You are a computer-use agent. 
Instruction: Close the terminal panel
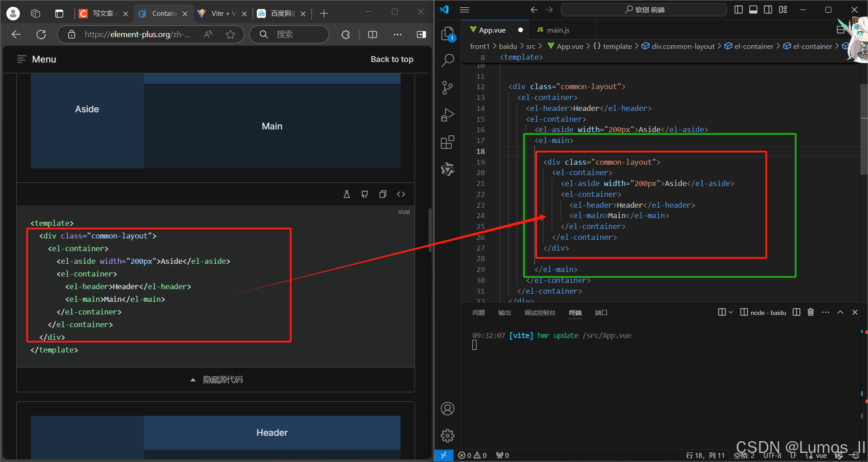(x=855, y=312)
